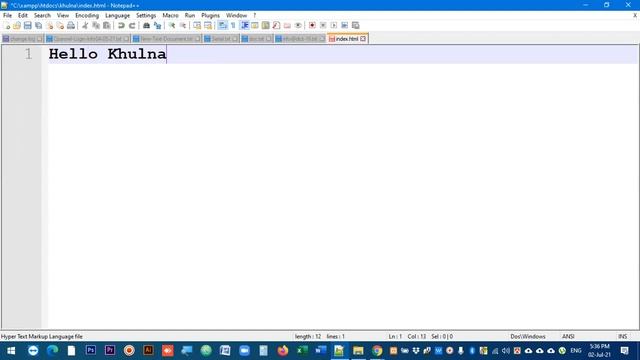This screenshot has height=360, width=640.
Task: Click the Redo arrow icon
Action: click(132, 26)
